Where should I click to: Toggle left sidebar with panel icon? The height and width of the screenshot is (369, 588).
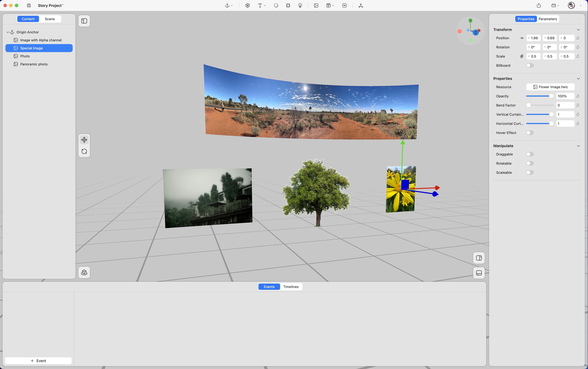coord(84,21)
